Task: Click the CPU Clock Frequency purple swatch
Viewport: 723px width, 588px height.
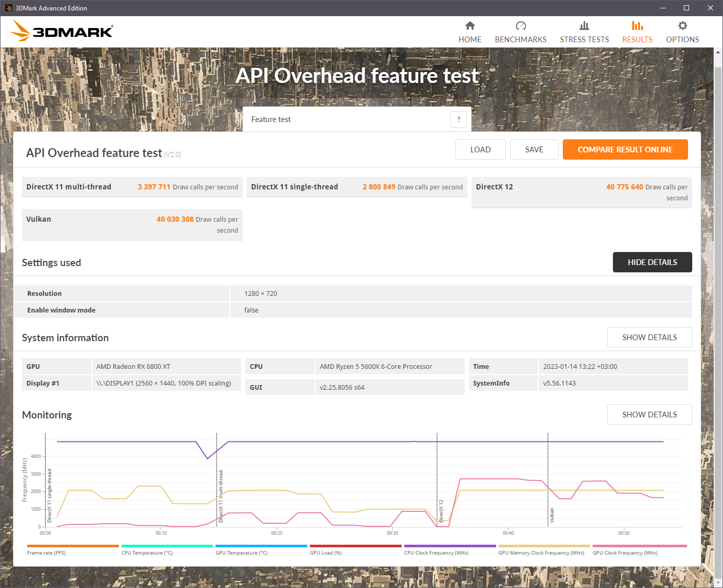Action: pyautogui.click(x=450, y=546)
